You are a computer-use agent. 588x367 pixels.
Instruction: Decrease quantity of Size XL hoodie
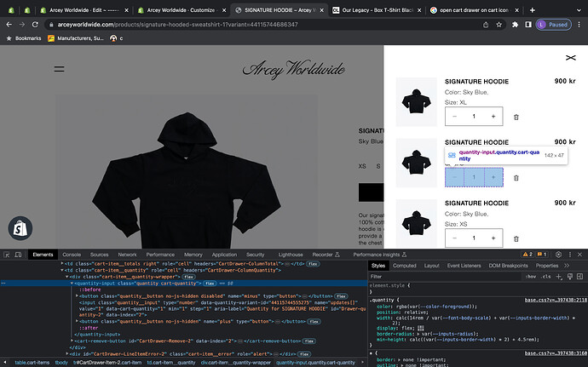[454, 116]
